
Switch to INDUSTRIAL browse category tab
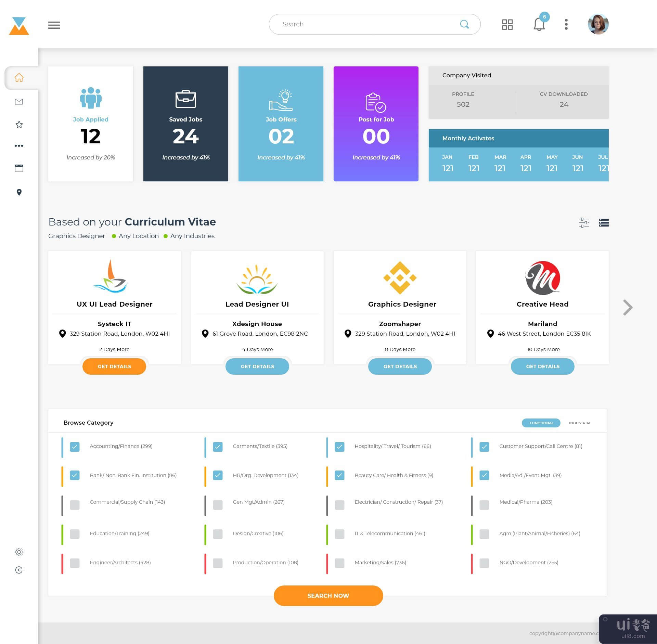[579, 423]
